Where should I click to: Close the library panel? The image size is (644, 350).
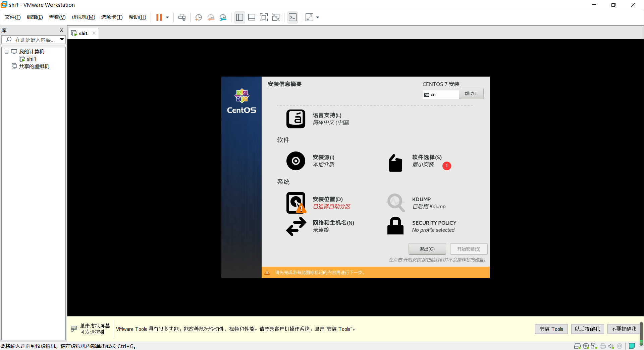61,30
